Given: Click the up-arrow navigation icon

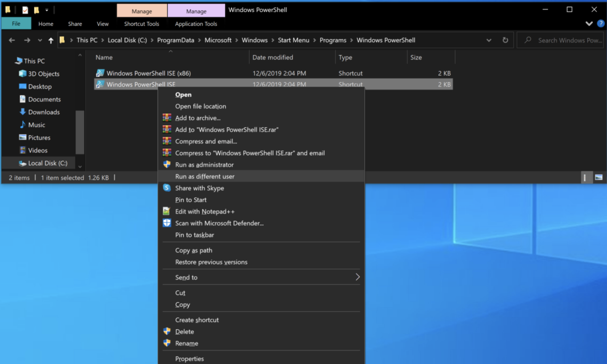Looking at the screenshot, I should click(51, 40).
